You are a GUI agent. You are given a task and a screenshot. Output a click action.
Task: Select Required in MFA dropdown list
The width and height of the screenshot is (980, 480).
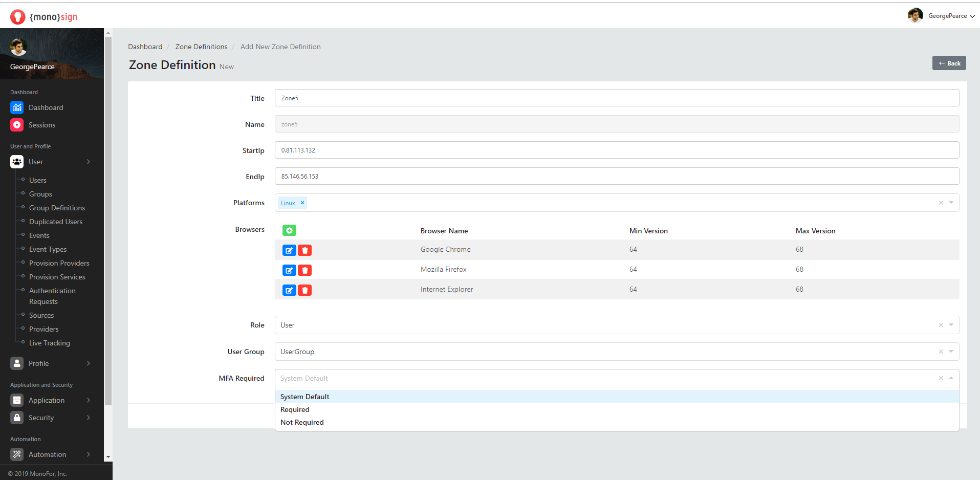[x=295, y=409]
